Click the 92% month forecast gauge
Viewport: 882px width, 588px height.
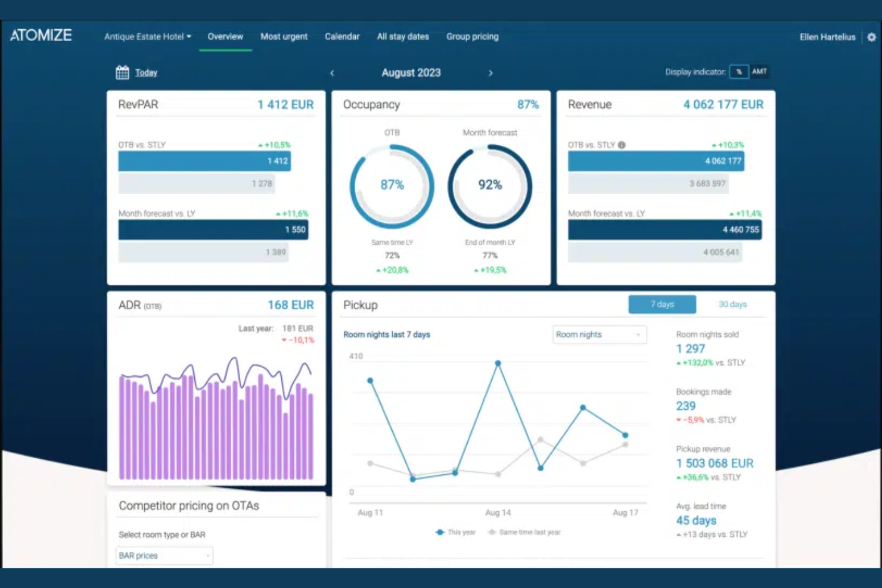coord(489,185)
